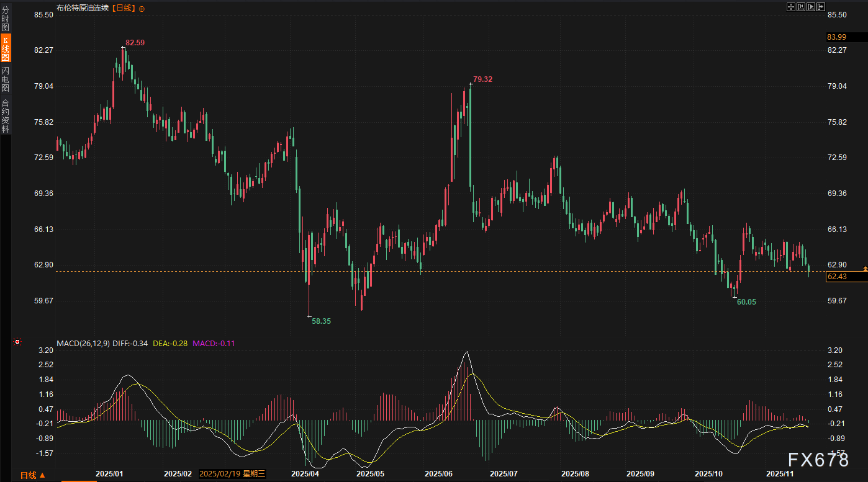Viewport: 868px width, 482px height.
Task: Click the 82.59 high price marker
Action: tap(135, 43)
